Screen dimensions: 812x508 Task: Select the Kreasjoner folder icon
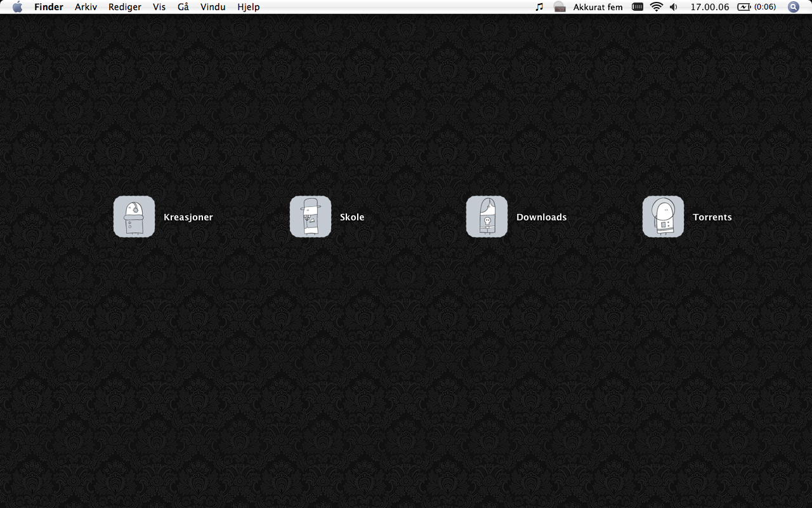134,217
